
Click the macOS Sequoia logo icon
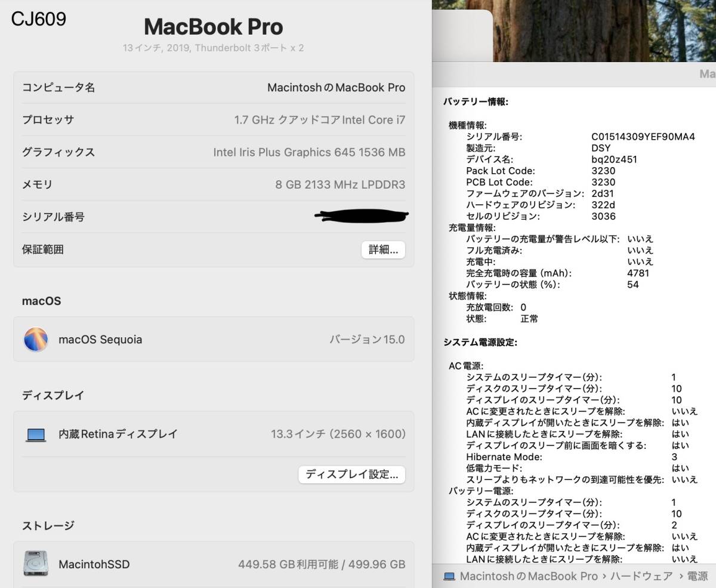click(x=36, y=339)
